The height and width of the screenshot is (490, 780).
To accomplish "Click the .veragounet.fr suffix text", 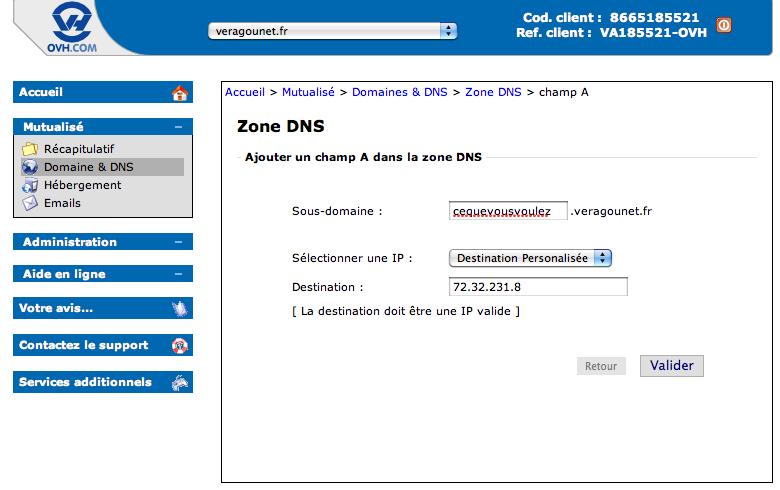I will pos(611,211).
